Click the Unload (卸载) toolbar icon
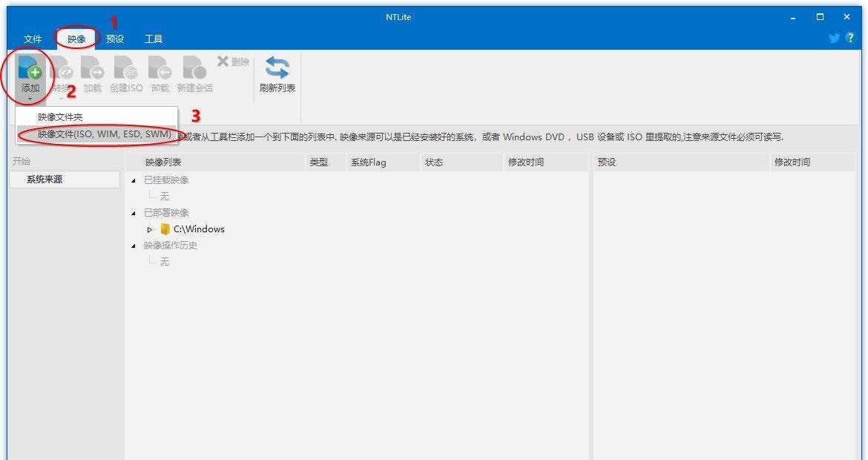868x460 pixels. click(x=160, y=68)
